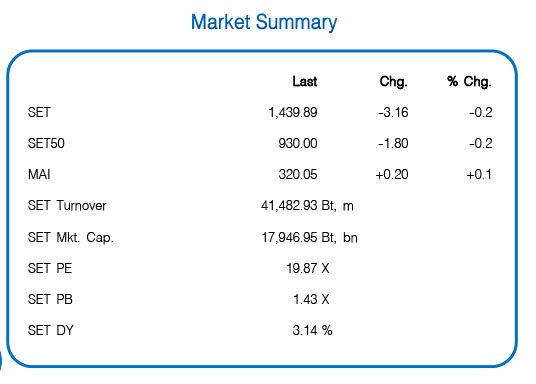Click the SET Mkt. Cap. label
536x384 pixels.
[70, 237]
